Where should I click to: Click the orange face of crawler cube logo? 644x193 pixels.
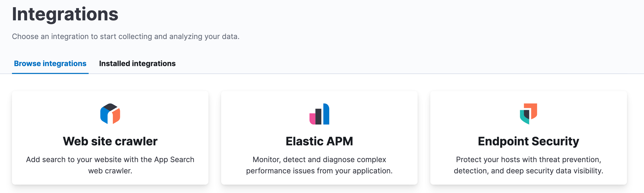click(116, 116)
